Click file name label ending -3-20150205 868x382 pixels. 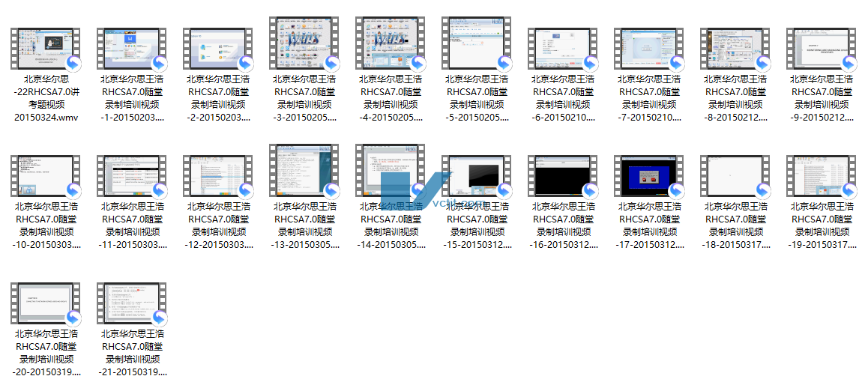click(x=304, y=98)
